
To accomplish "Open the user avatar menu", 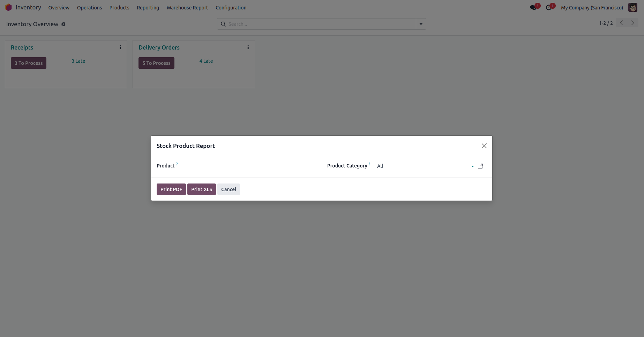I will tap(633, 7).
